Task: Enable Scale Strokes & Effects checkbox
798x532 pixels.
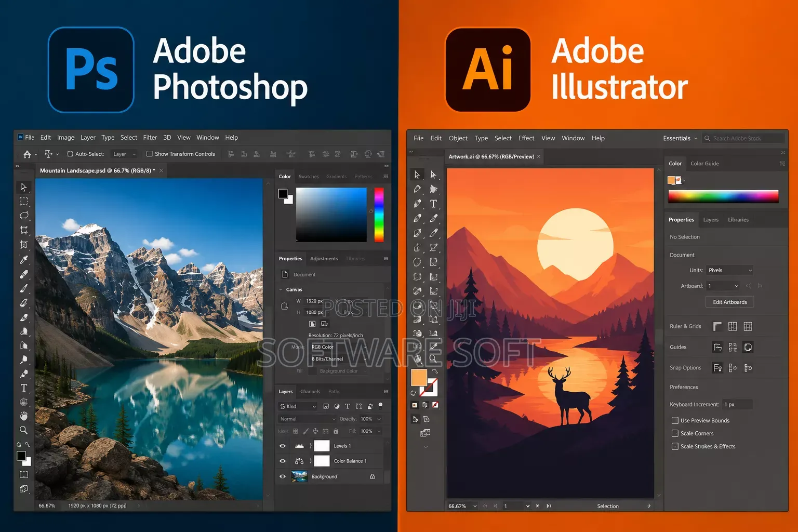Action: click(675, 446)
